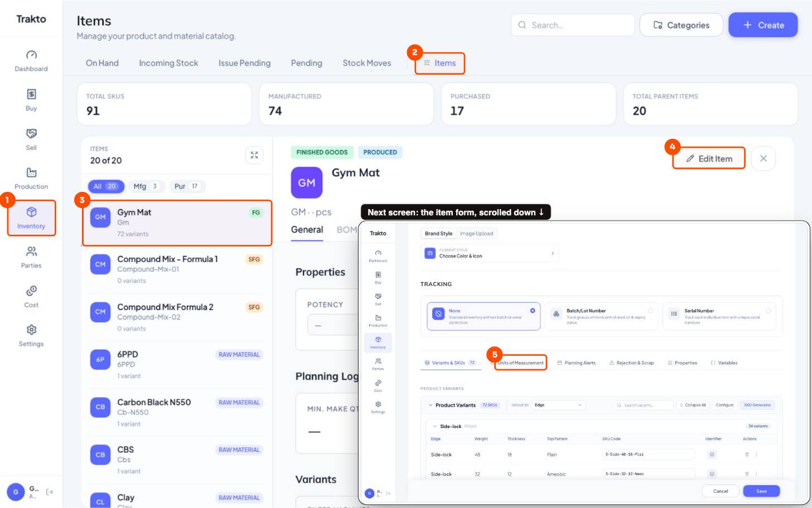Click the identifier icon for SKU S-Side-32-12-Ameo
812x508 pixels.
712,474
